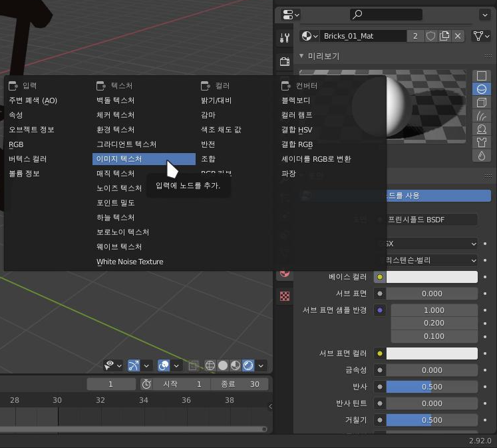Select sphere preview type

coord(482,89)
